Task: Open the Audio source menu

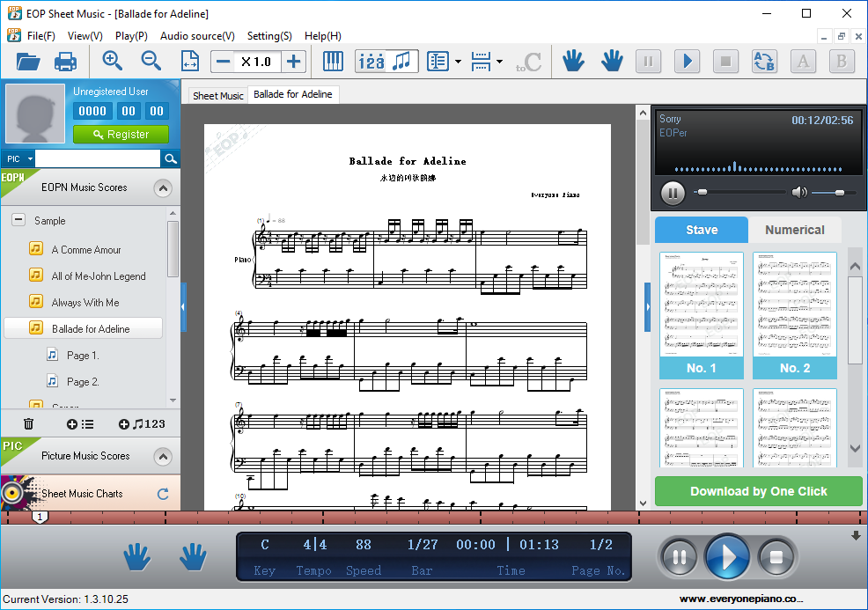Action: pos(197,36)
